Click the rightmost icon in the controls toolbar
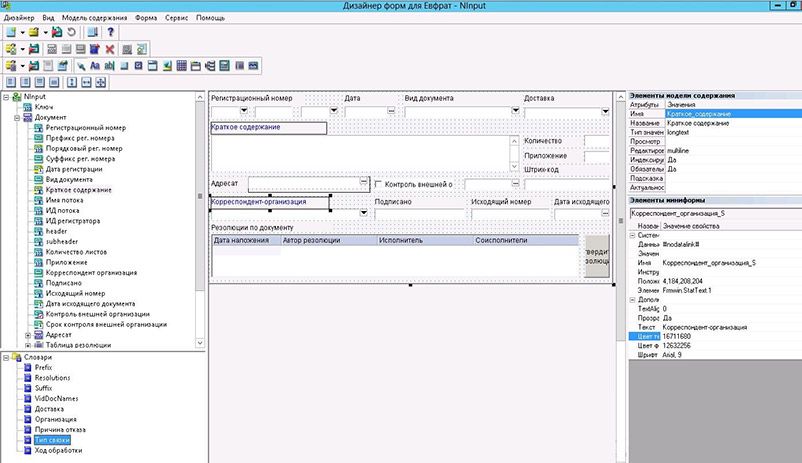The width and height of the screenshot is (802, 463). pyautogui.click(x=253, y=65)
